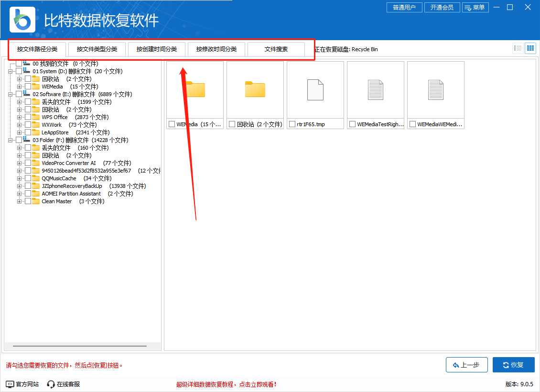The height and width of the screenshot is (392, 540).
Task: Click the app logo icon
Action: [x=22, y=20]
